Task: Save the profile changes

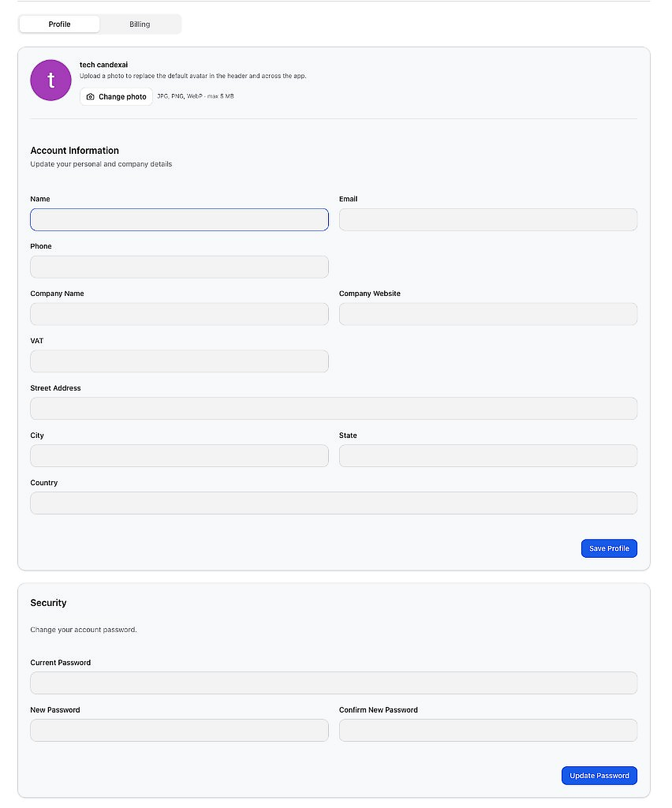Action: tap(609, 548)
